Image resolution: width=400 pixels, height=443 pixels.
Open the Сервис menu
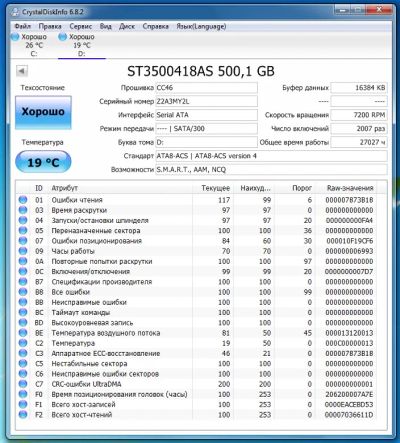tap(81, 26)
